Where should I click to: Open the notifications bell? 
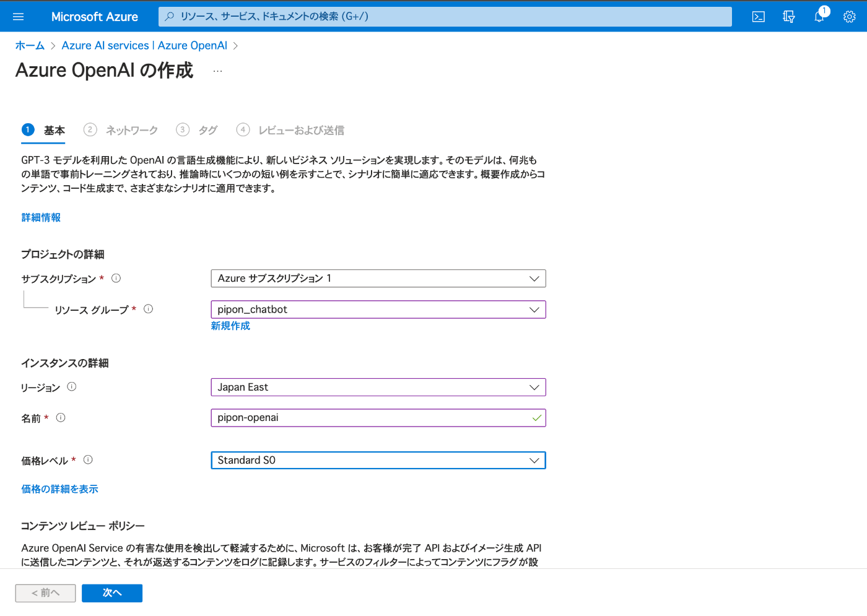pyautogui.click(x=819, y=17)
